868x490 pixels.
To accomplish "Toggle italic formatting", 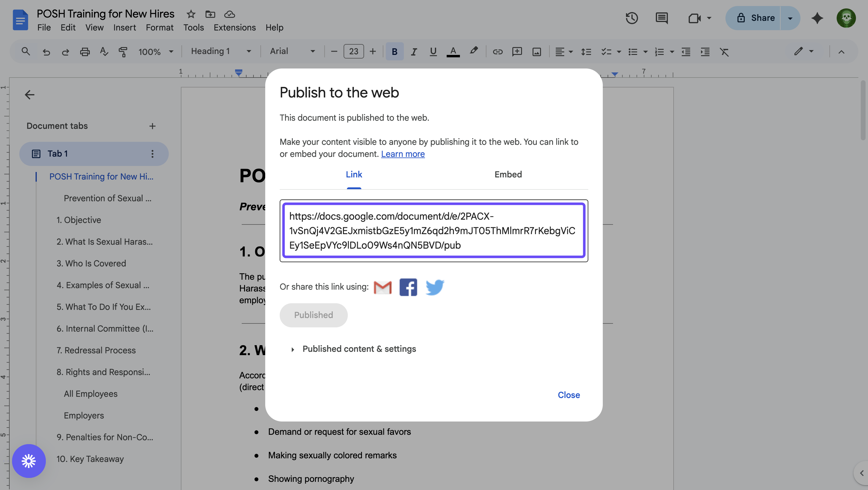I will click(414, 52).
